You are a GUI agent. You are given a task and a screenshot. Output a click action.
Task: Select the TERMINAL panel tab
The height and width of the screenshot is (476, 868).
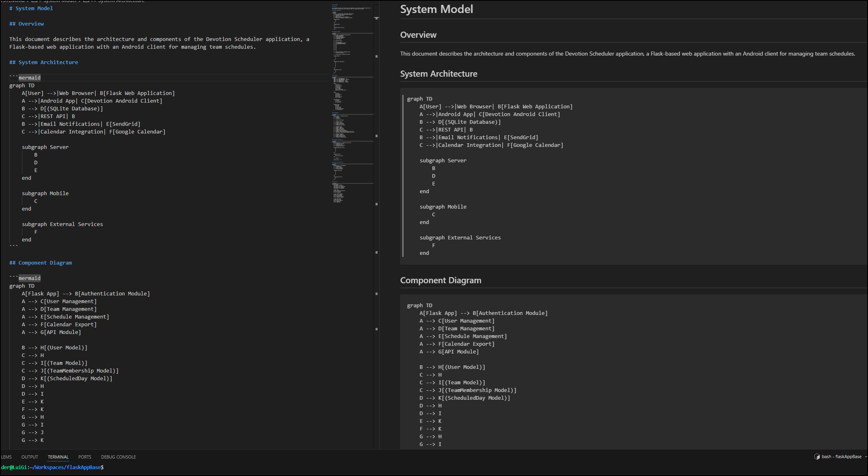(x=58, y=457)
